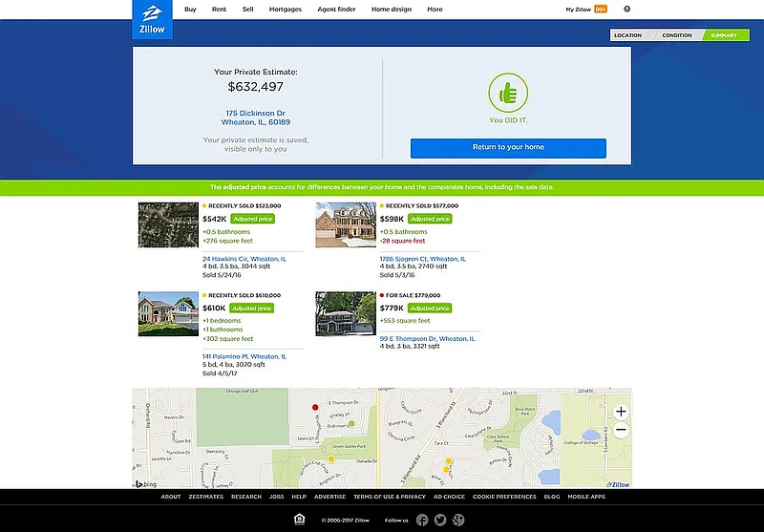This screenshot has width=764, height=532.
Task: Open 24 Hawkins Cir listing link
Action: [244, 259]
